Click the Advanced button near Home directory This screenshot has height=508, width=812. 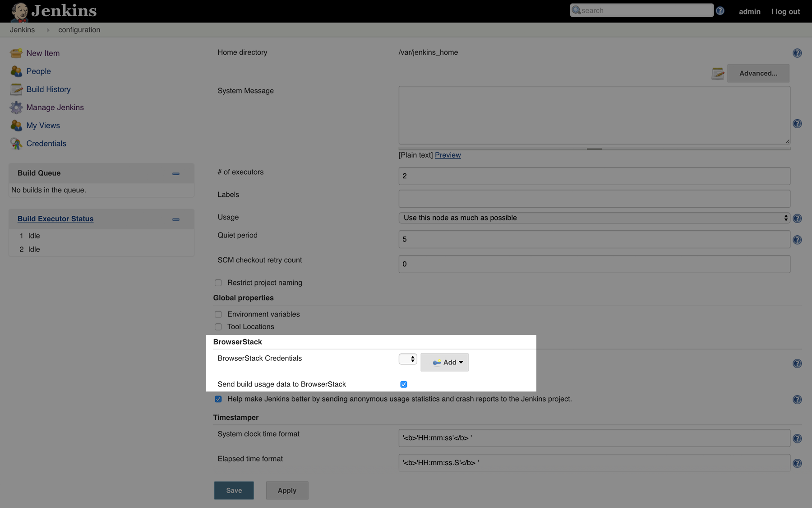point(758,73)
